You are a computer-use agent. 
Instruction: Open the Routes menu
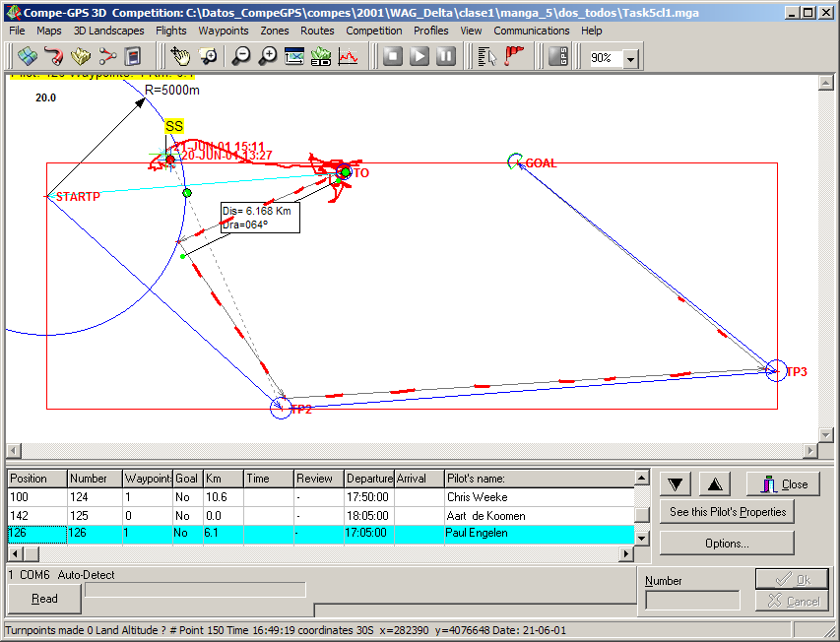click(317, 31)
